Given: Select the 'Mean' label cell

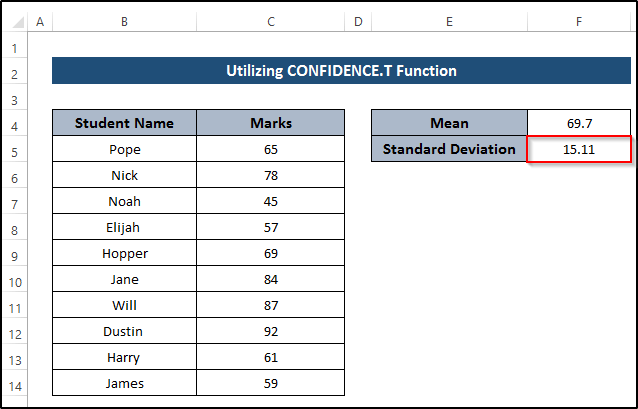Looking at the screenshot, I should [449, 124].
